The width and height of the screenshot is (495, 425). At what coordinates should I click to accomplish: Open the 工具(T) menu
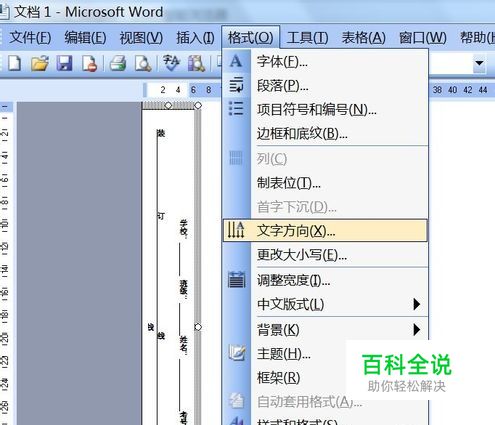(307, 37)
